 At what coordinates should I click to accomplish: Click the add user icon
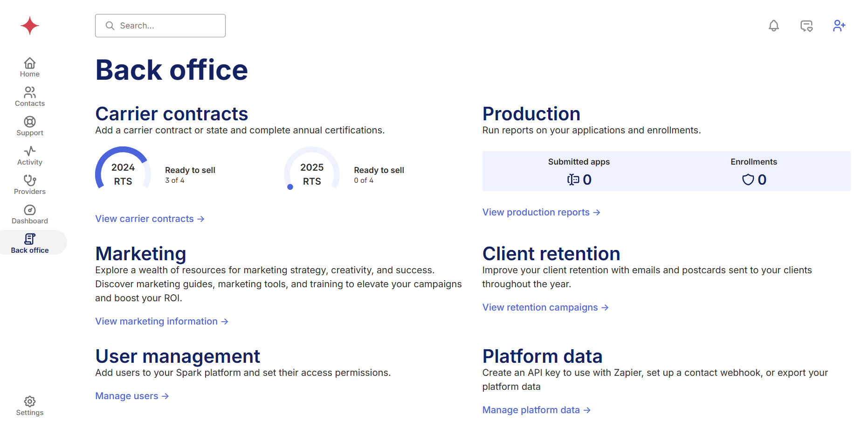click(x=839, y=26)
